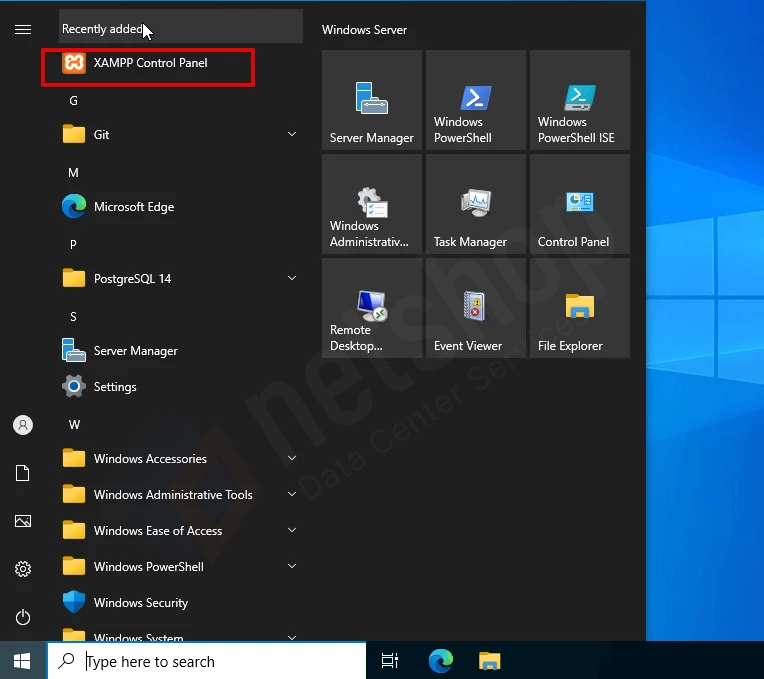This screenshot has width=764, height=679.
Task: Open Windows Security shield entry
Action: 180,603
